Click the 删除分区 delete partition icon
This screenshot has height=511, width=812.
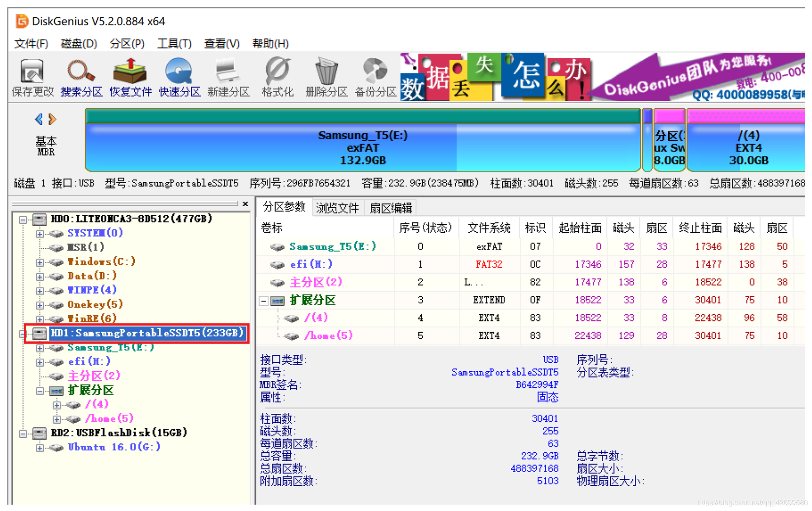326,77
